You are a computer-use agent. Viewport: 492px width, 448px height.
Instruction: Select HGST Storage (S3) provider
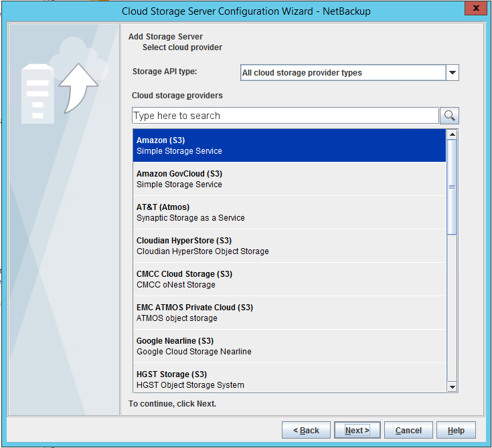[289, 378]
